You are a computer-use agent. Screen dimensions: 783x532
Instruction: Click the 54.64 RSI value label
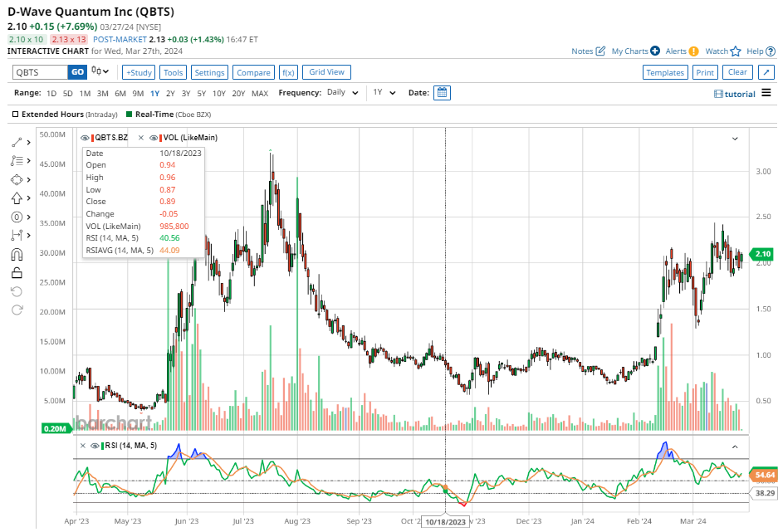[x=762, y=475]
